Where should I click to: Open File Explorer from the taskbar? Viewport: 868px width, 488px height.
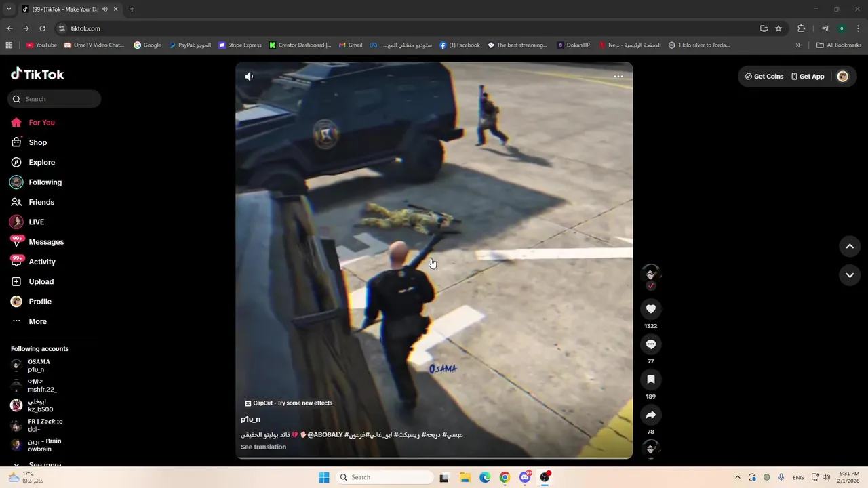coord(465,477)
